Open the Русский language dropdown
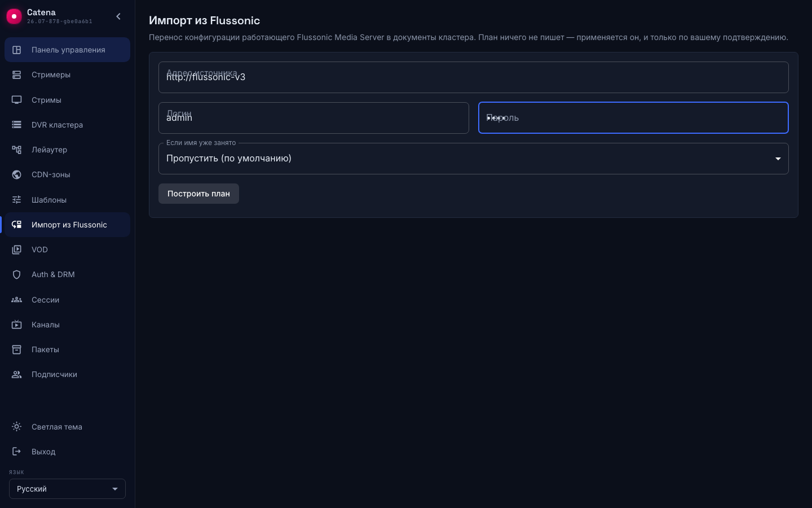This screenshot has width=812, height=508. pos(67,489)
